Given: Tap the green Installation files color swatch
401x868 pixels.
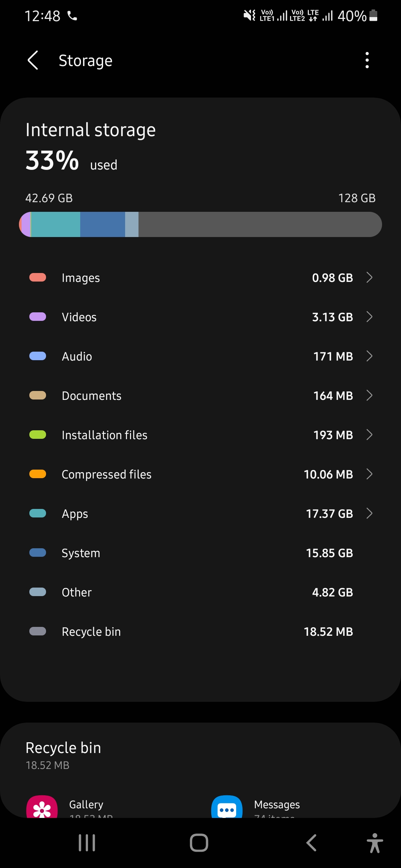Looking at the screenshot, I should pyautogui.click(x=38, y=435).
